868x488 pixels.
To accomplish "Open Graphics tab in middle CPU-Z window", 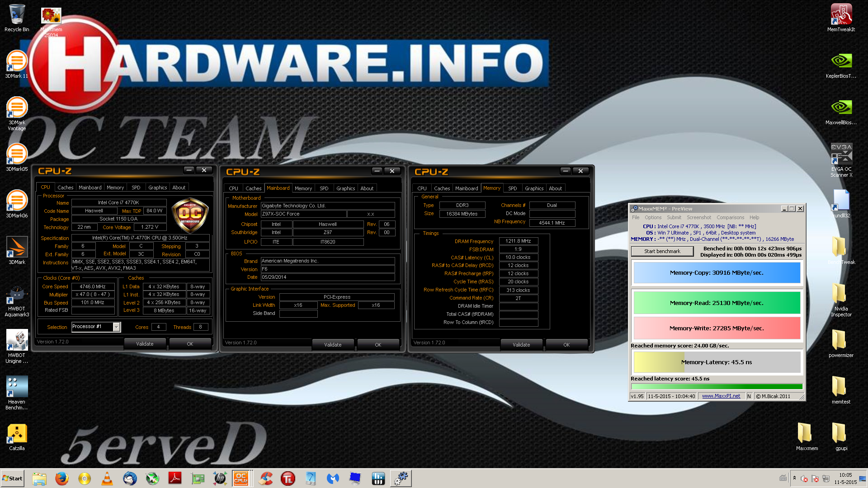I will pos(346,188).
